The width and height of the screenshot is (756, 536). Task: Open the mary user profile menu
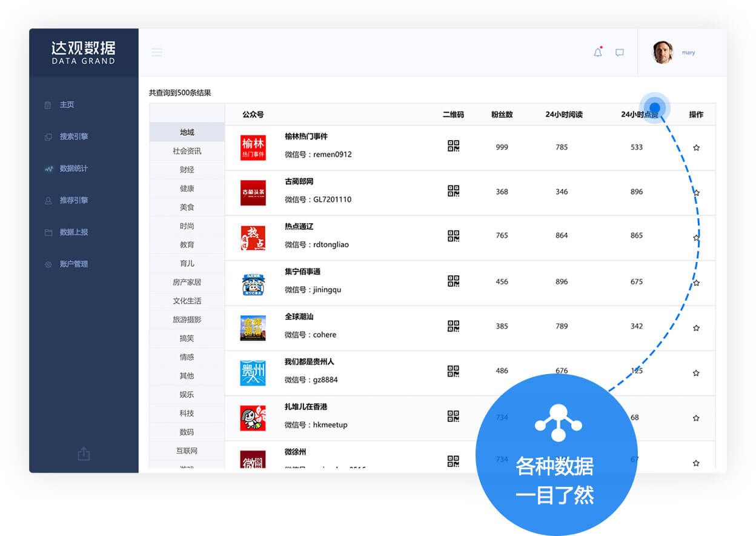click(x=674, y=53)
